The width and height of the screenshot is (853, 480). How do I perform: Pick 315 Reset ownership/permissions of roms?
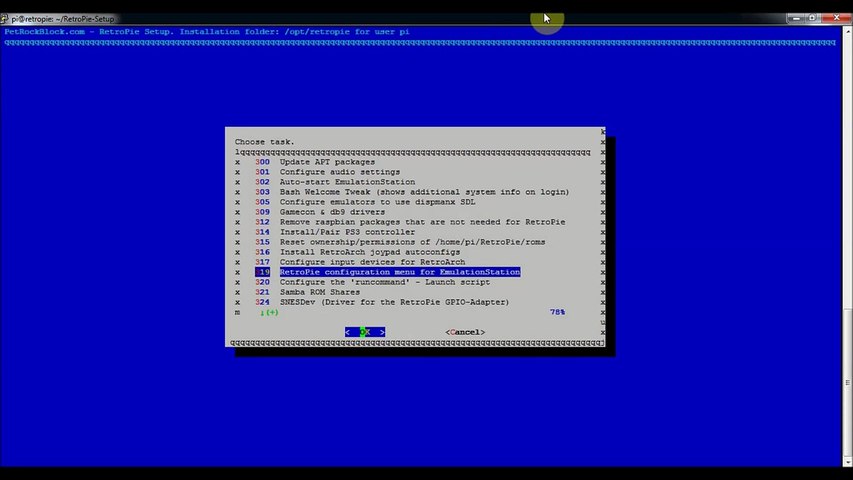tap(400, 242)
